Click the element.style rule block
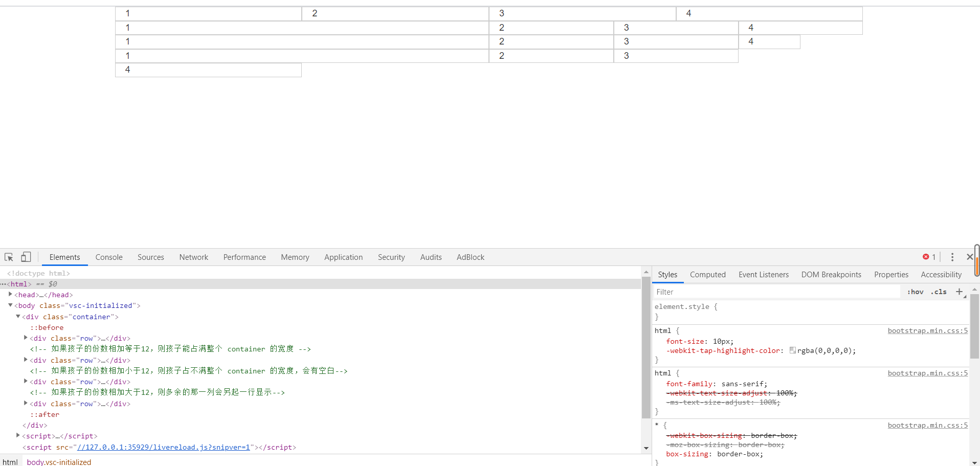 point(811,312)
